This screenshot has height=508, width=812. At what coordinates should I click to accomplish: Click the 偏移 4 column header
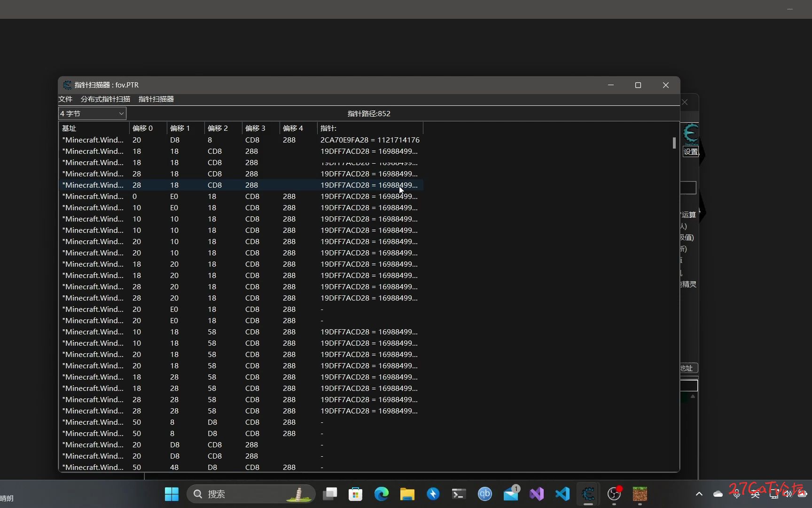click(x=298, y=128)
